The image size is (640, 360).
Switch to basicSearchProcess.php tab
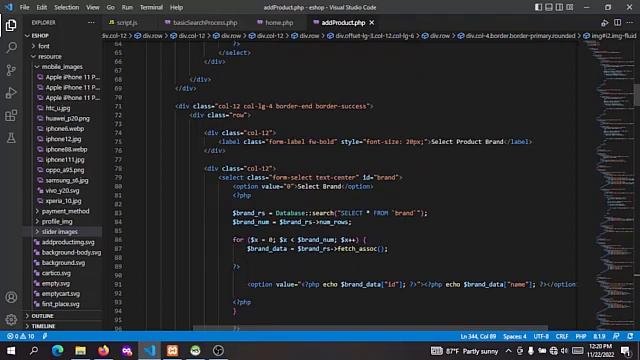(205, 22)
